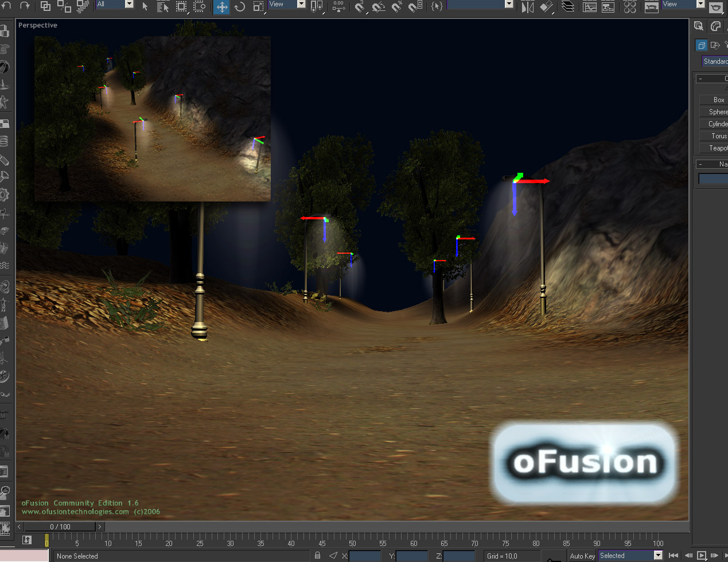Click the time slider's right arrow
Screen dimensions: 728x562
pyautogui.click(x=99, y=526)
